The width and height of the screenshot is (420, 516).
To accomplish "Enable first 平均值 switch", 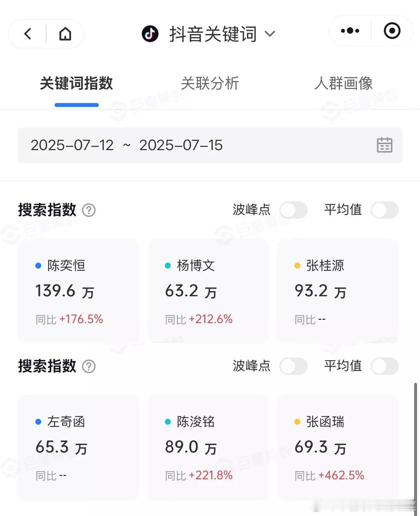I will tap(385, 210).
